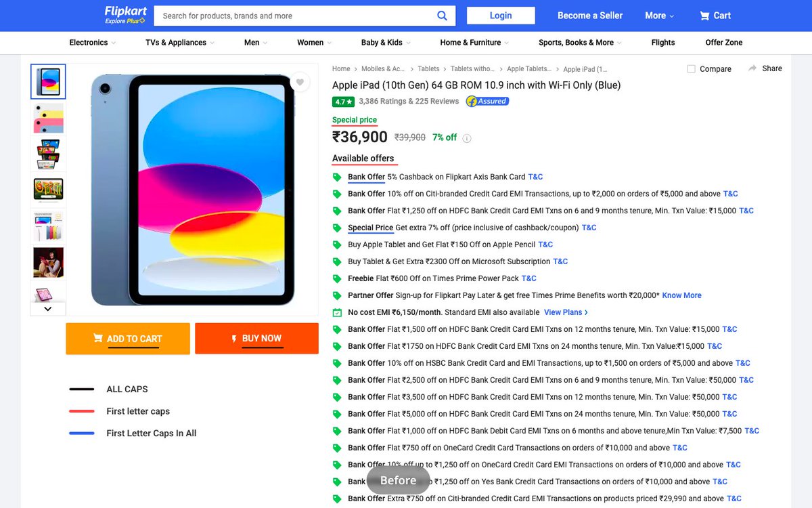812x508 pixels.
Task: Click price info icon beside 7% off
Action: [x=467, y=138]
